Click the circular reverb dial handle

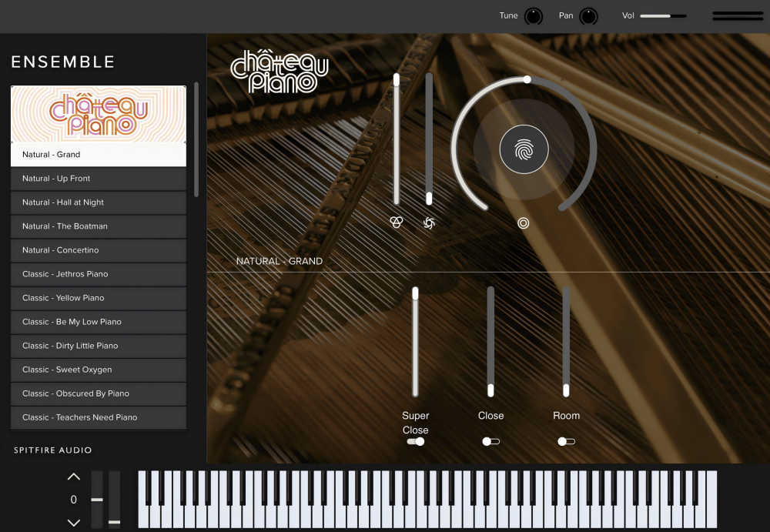(527, 79)
